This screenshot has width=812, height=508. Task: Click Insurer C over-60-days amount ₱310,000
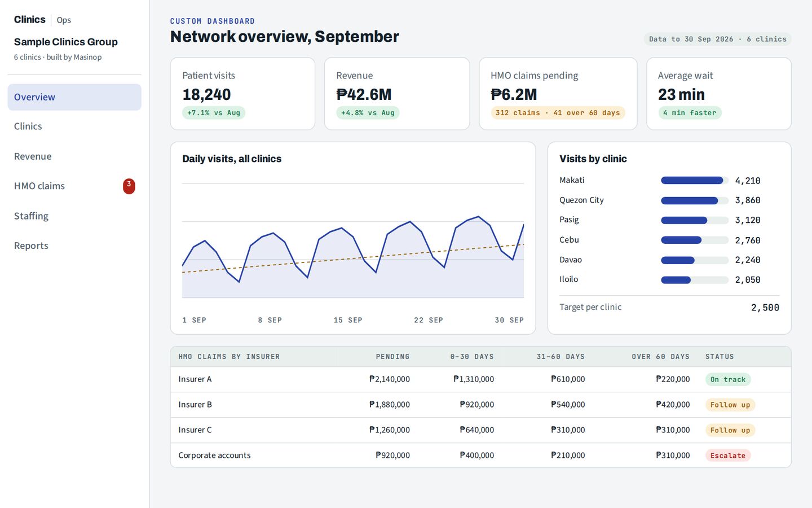[673, 430]
